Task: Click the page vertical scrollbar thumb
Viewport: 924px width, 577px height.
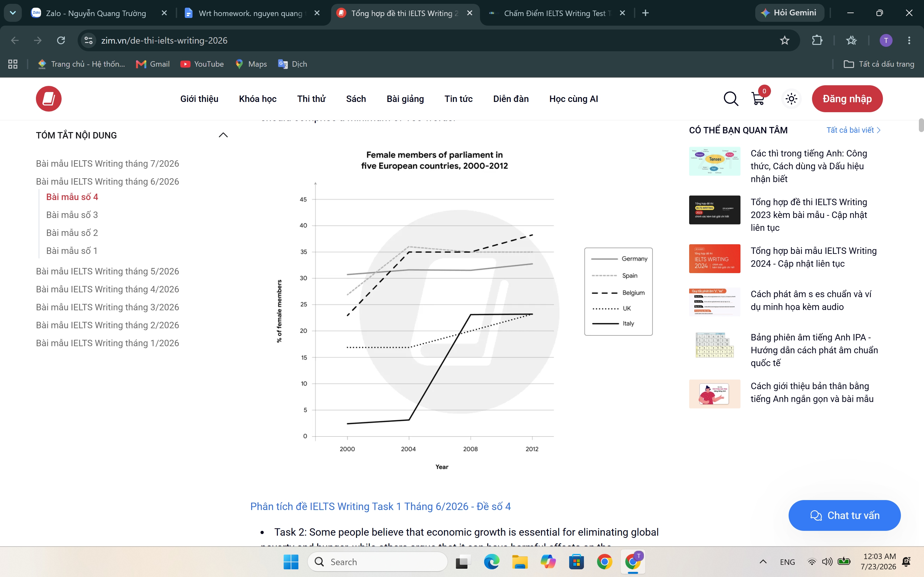Action: tap(921, 125)
